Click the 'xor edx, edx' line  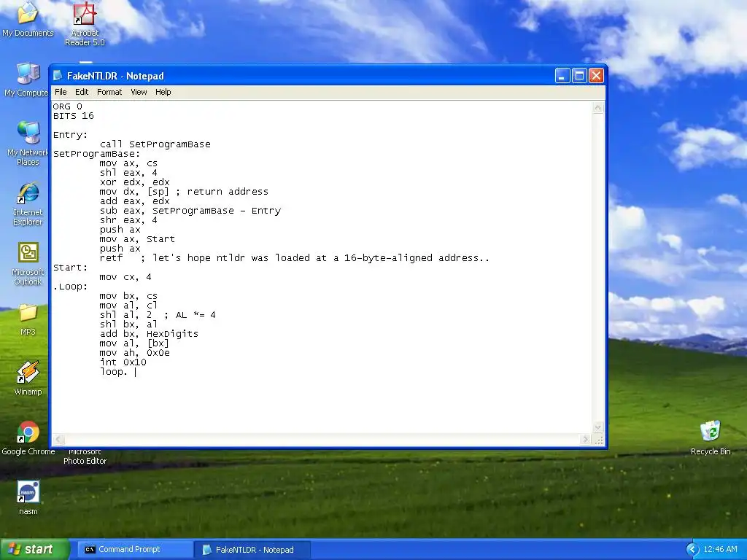click(134, 182)
